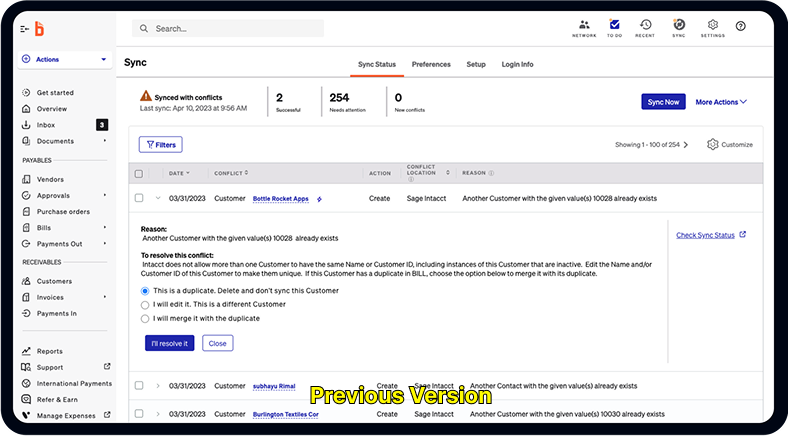The image size is (788, 436).
Task: Click the inbox count badge 3
Action: [102, 125]
